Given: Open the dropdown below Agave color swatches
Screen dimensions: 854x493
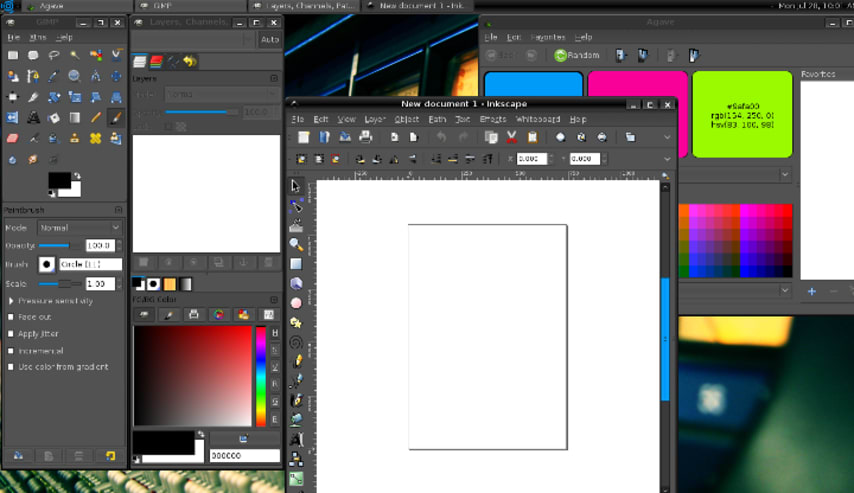Looking at the screenshot, I should click(784, 175).
